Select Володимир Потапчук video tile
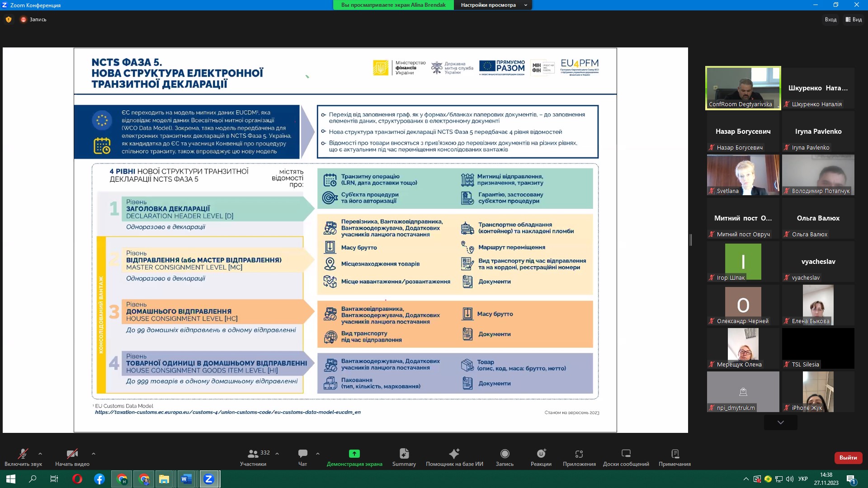The width and height of the screenshot is (868, 488). click(x=818, y=175)
